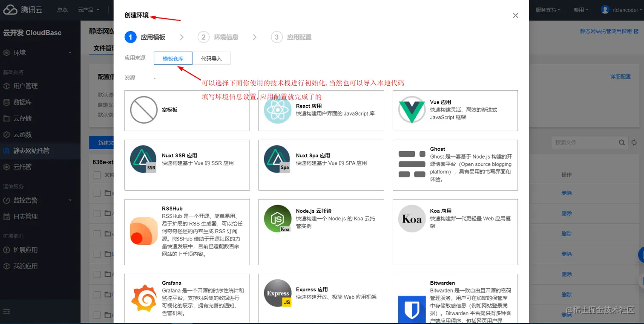Expand the 费用 billing dropdown
The image size is (644, 324).
581,9
